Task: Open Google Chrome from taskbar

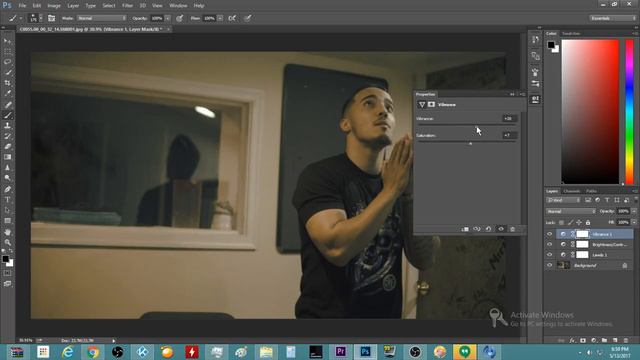Action: (93, 351)
